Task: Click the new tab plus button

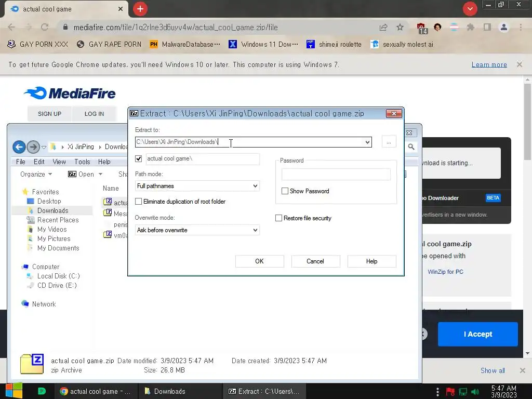Action: 140,9
